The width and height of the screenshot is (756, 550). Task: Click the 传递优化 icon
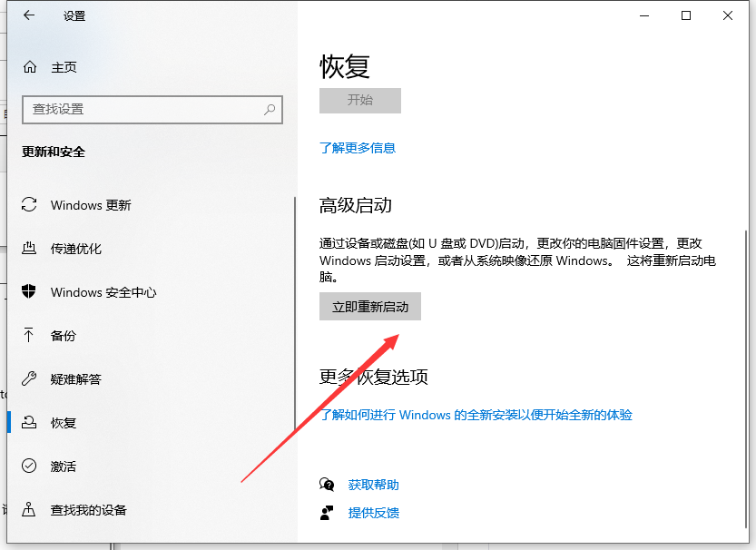click(30, 249)
